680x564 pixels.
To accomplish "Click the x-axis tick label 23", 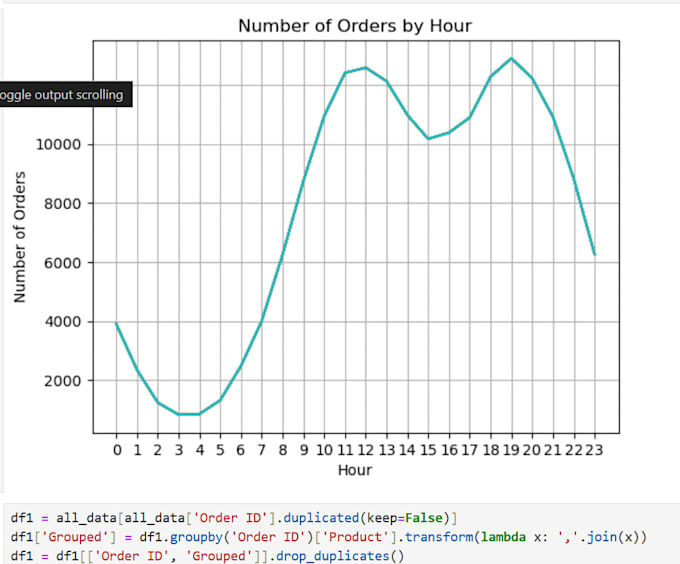I will click(x=594, y=450).
